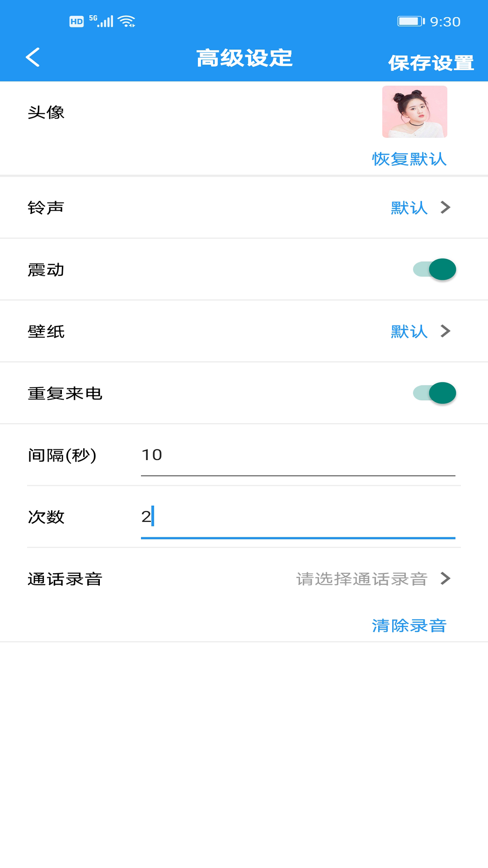The width and height of the screenshot is (488, 868).
Task: Tap the 5G signal strength icon
Action: (101, 21)
